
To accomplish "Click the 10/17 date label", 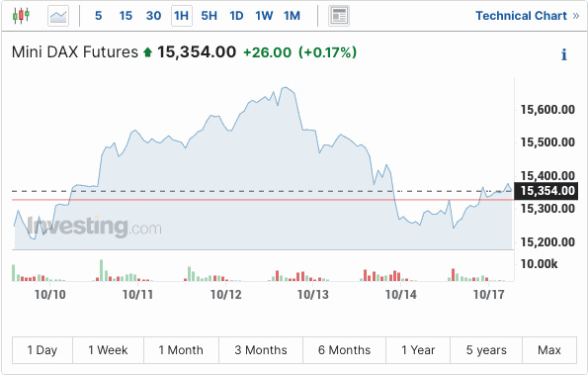I will point(488,295).
